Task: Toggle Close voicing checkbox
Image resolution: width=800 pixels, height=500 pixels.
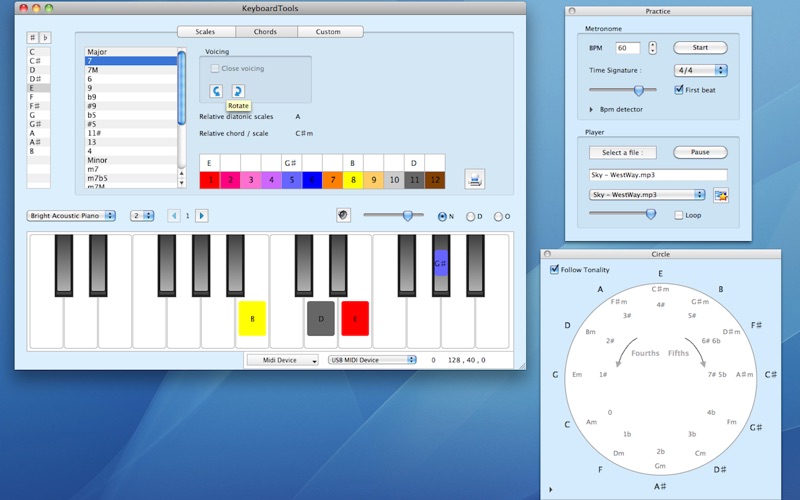Action: click(x=215, y=68)
